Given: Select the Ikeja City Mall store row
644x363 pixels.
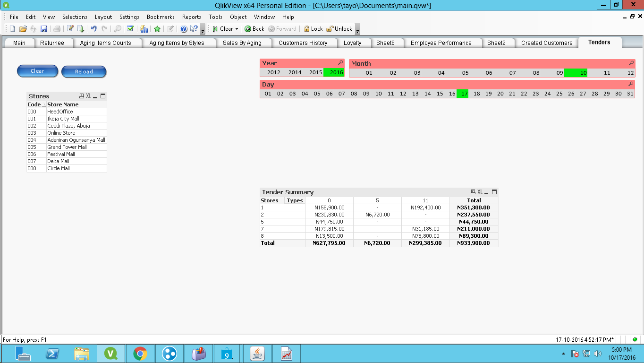Looking at the screenshot, I should [67, 119].
